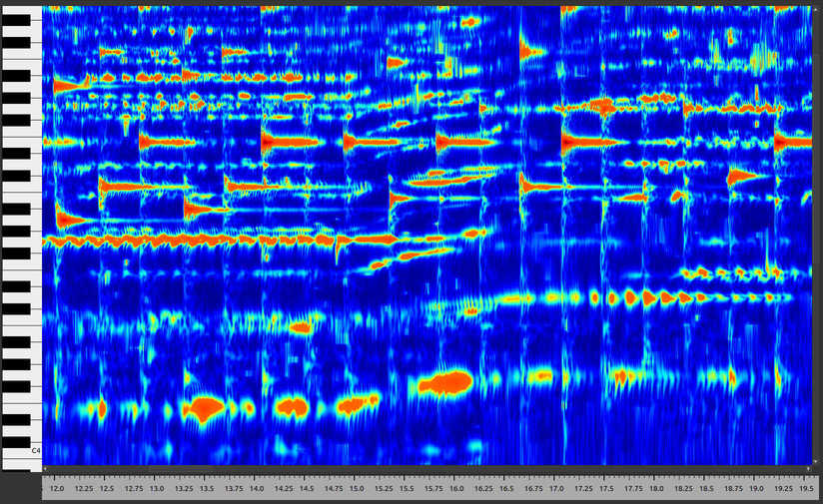Click the C4 piano key label
Image resolution: width=823 pixels, height=504 pixels.
point(35,451)
